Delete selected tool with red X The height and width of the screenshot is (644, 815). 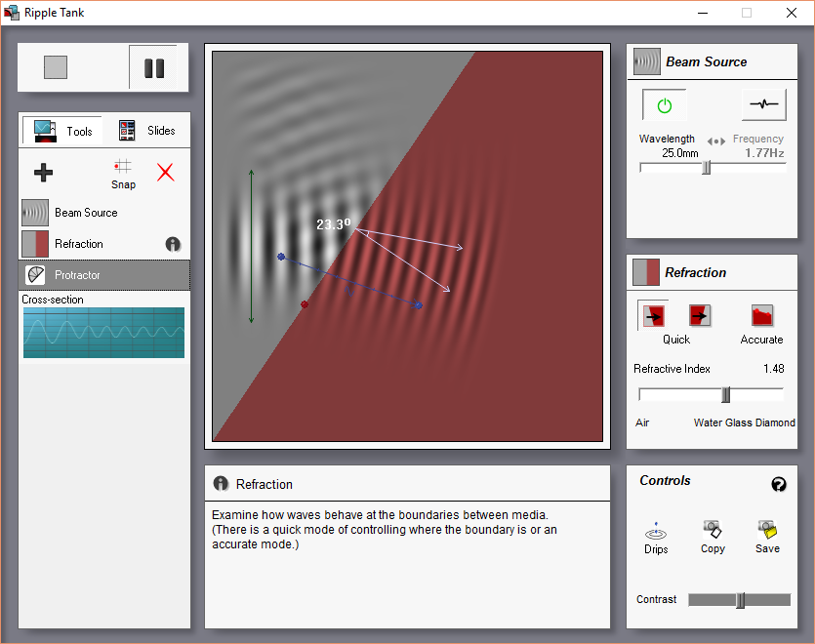tap(166, 172)
